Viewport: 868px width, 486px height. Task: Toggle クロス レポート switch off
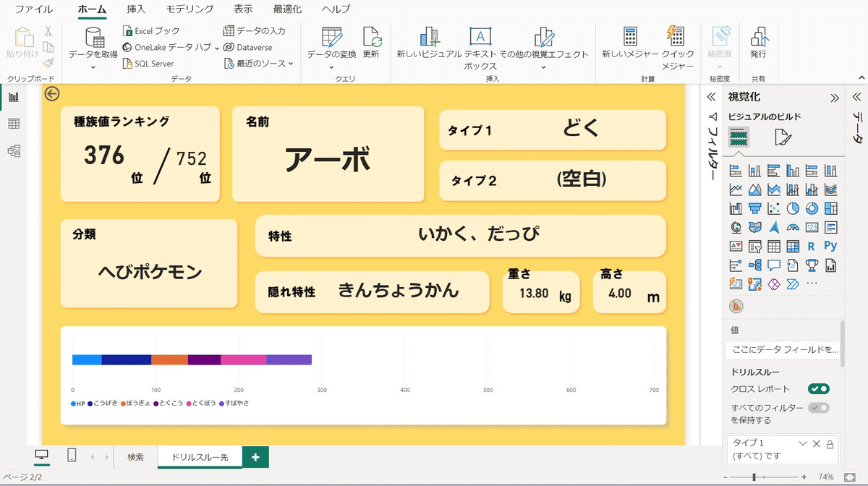(819, 389)
